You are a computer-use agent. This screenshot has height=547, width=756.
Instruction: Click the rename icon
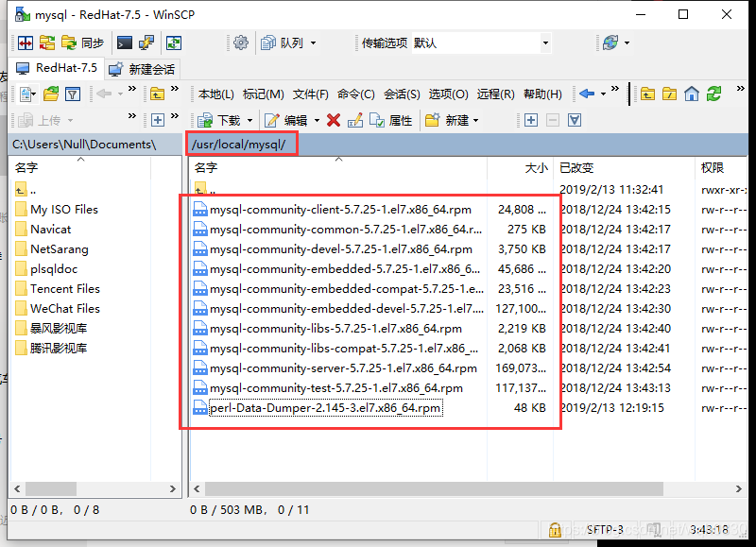click(355, 121)
